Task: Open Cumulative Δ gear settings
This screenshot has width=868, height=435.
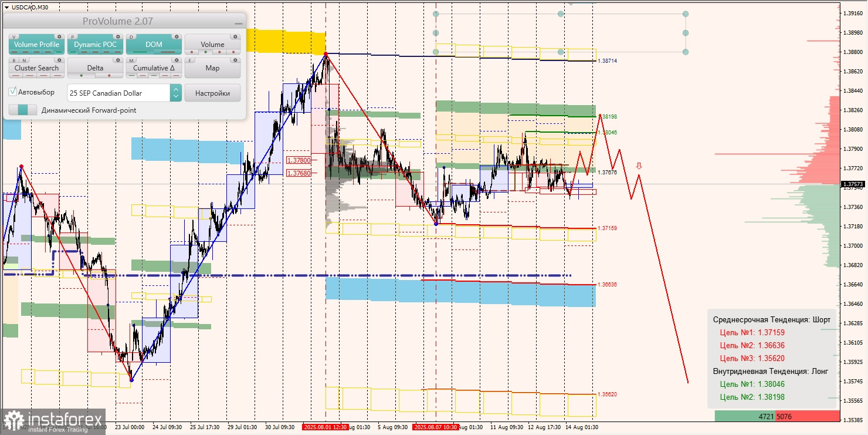Action: tap(177, 60)
